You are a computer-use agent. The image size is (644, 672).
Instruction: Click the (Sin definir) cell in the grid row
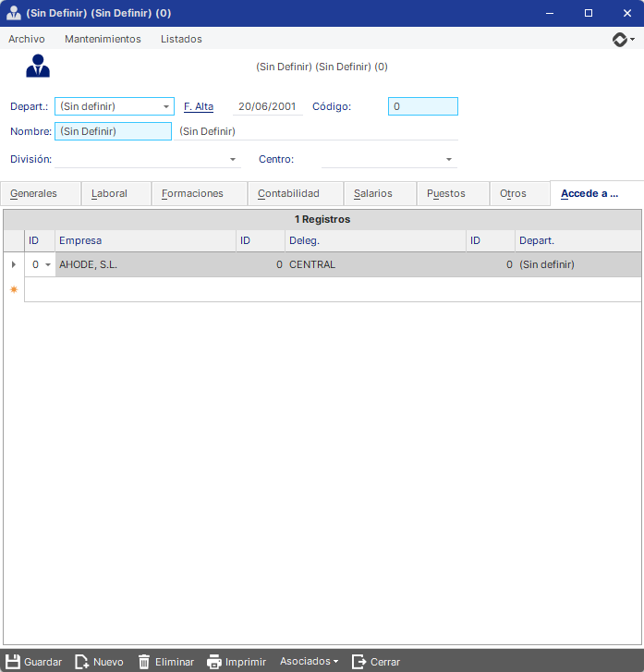578,264
